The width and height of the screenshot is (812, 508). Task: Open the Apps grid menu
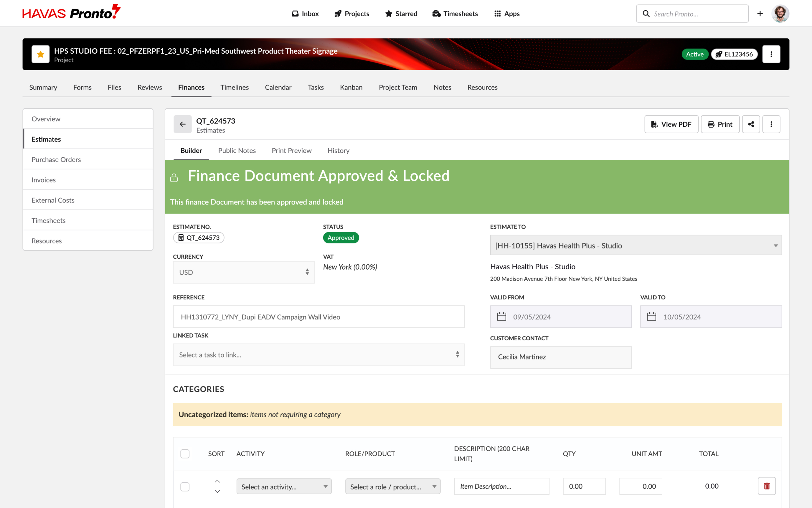(x=507, y=14)
